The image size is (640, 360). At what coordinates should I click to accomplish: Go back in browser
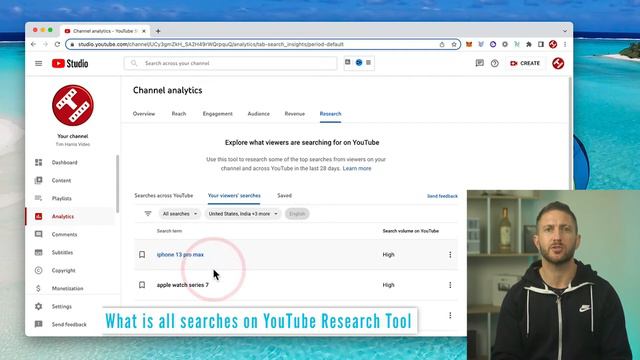[x=33, y=44]
